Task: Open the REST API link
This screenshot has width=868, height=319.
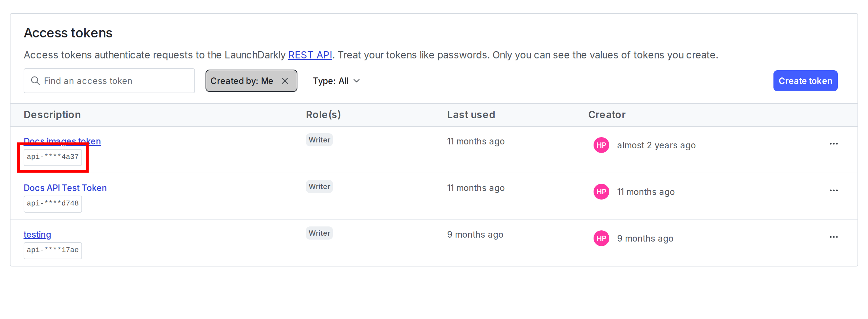Action: click(310, 54)
